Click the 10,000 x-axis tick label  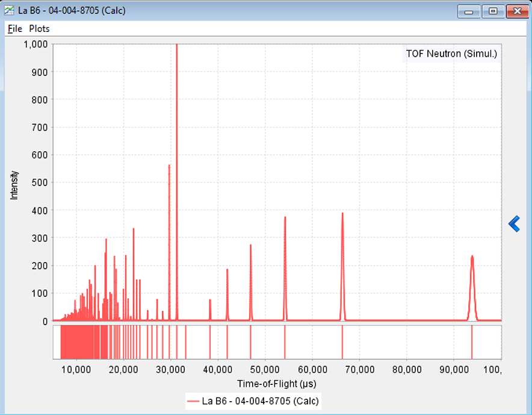pos(76,369)
